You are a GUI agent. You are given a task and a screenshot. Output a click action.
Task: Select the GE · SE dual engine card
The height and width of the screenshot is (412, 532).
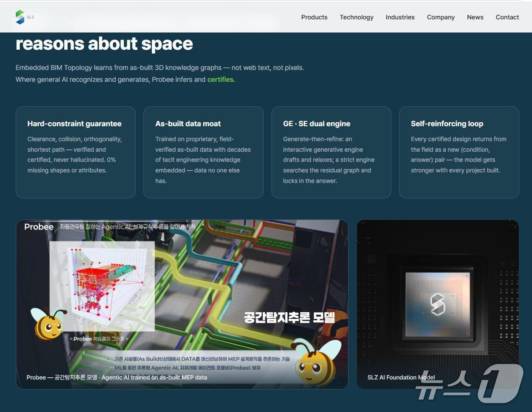pos(331,152)
